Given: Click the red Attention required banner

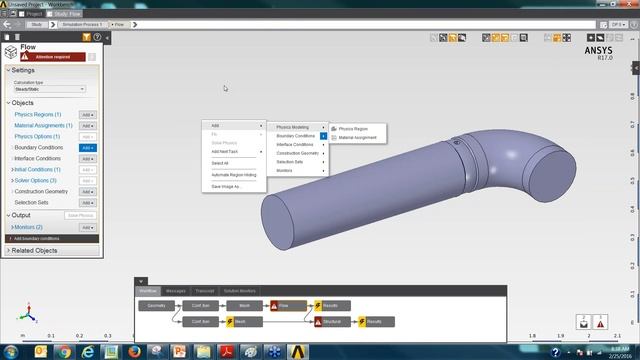Looking at the screenshot, I should (x=53, y=57).
